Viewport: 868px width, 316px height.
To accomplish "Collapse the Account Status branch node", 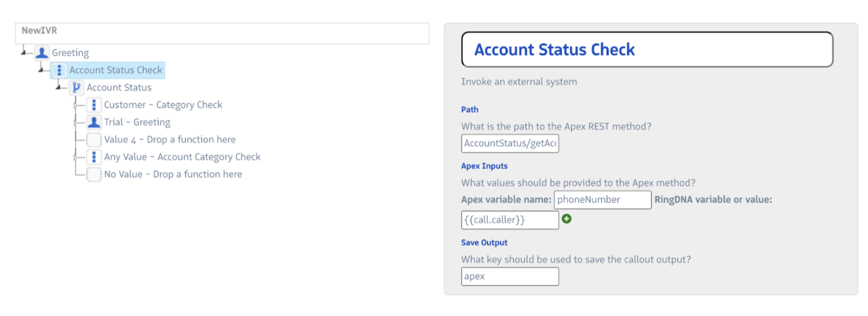I will (58, 87).
